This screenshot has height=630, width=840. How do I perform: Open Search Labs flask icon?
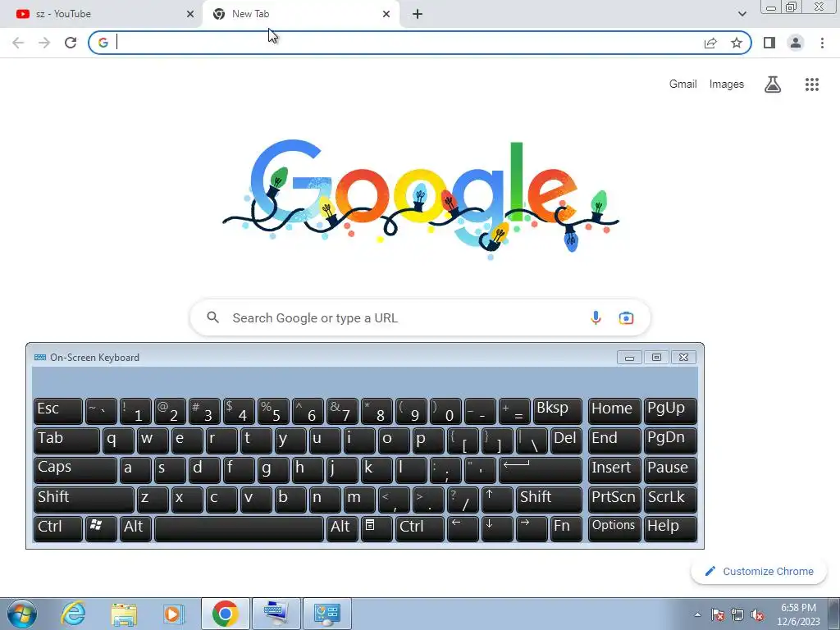pos(773,84)
